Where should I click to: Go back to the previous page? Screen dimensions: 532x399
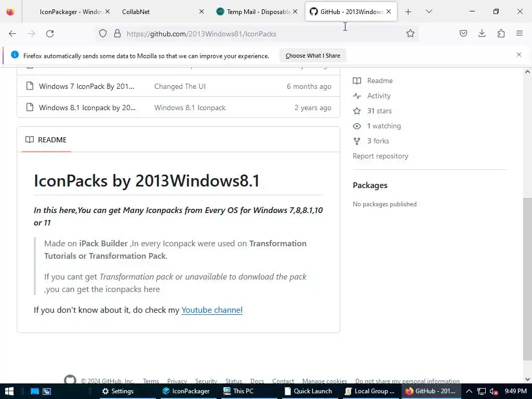tap(12, 34)
